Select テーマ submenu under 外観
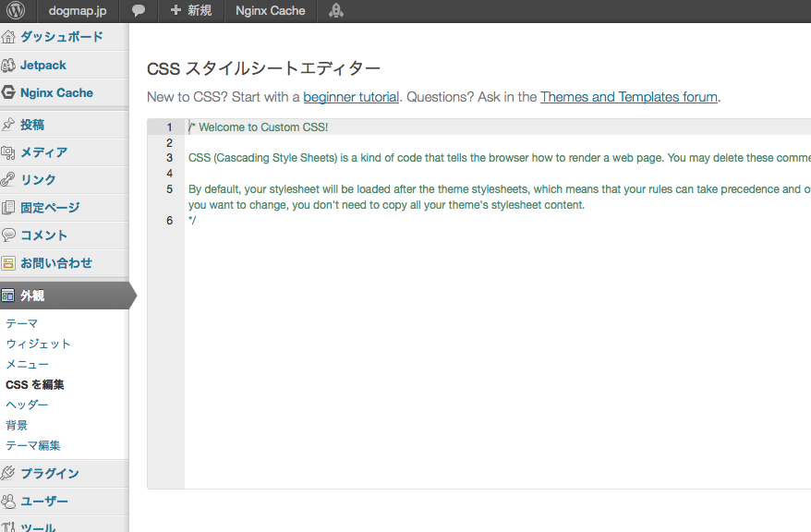This screenshot has width=811, height=532. click(22, 323)
